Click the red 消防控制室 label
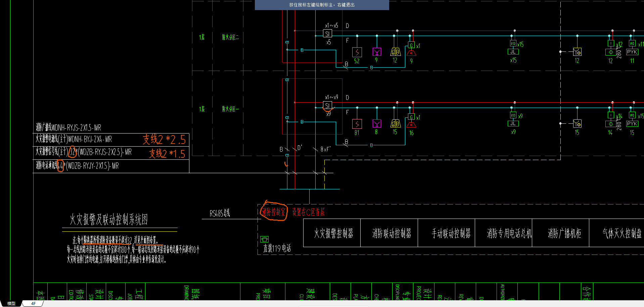The image size is (644, 307). point(274,212)
